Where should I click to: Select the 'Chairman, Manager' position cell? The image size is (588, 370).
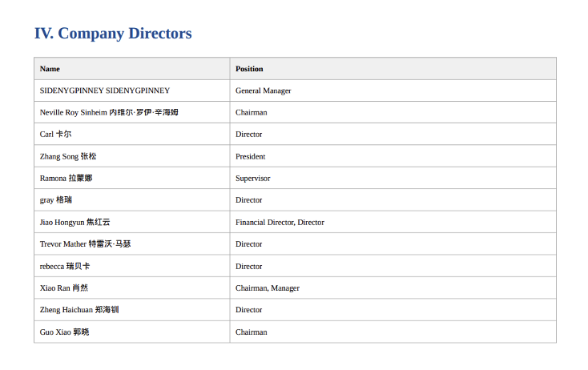267,288
